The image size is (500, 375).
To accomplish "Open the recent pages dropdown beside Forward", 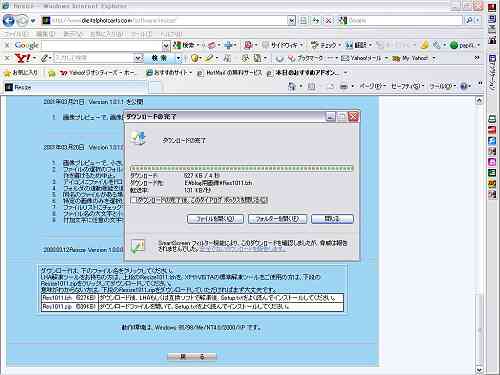I will tap(33, 21).
